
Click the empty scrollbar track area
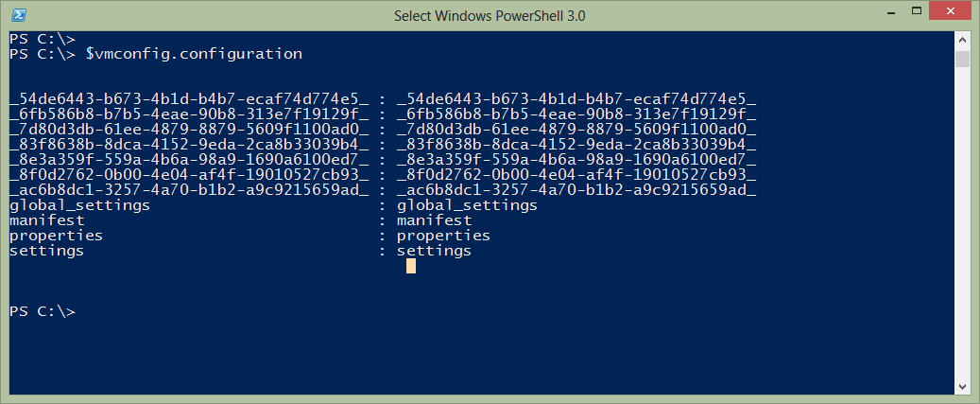click(x=962, y=223)
